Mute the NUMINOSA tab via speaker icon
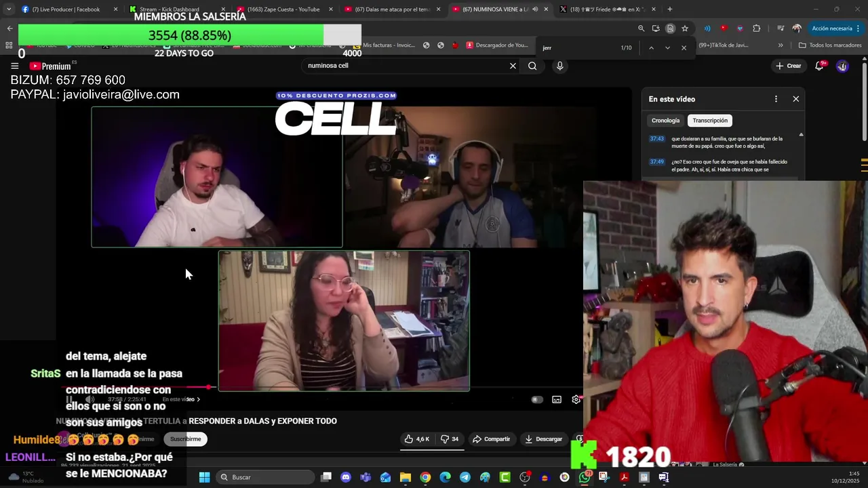This screenshot has width=868, height=488. [535, 9]
